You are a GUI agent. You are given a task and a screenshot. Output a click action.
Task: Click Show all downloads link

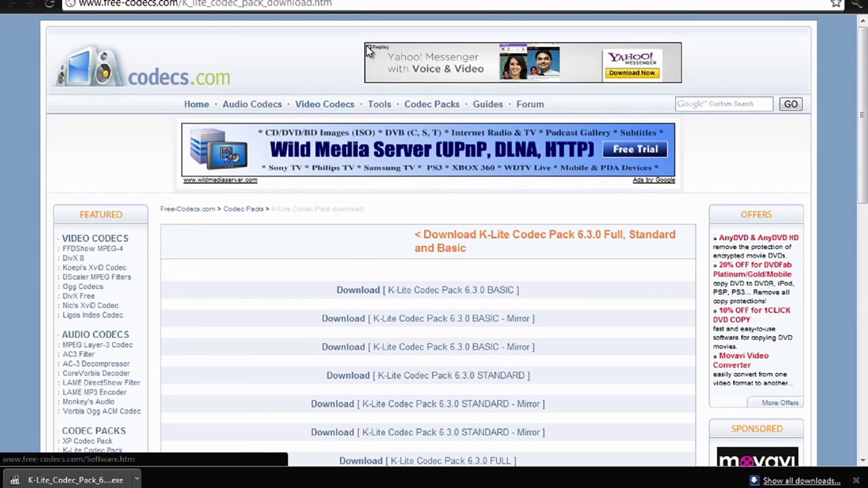[801, 481]
